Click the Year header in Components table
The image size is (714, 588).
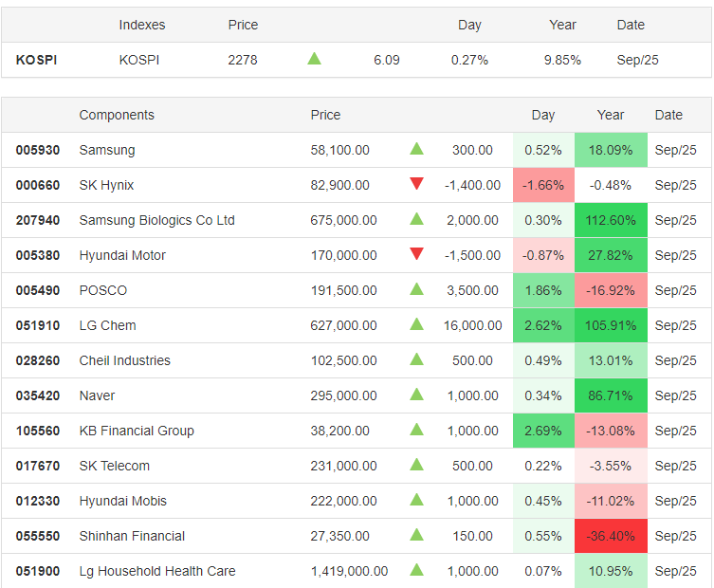click(611, 116)
